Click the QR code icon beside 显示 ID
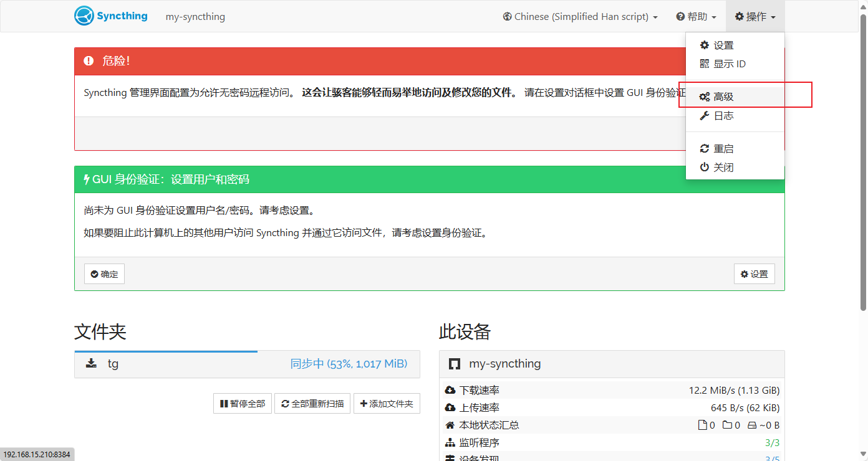Image resolution: width=868 pixels, height=461 pixels. click(x=705, y=64)
